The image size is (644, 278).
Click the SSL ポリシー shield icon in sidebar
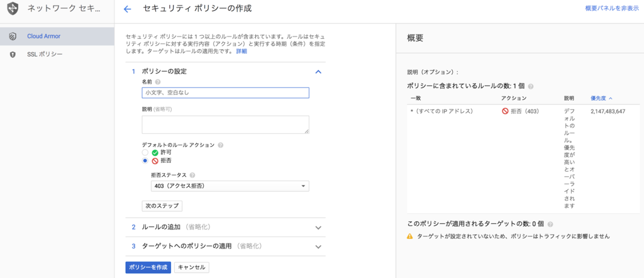[13, 55]
